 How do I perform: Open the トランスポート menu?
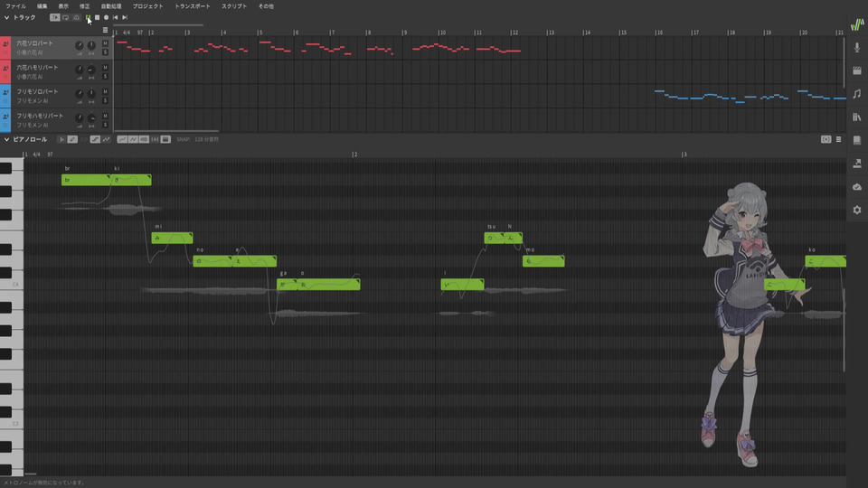click(192, 6)
